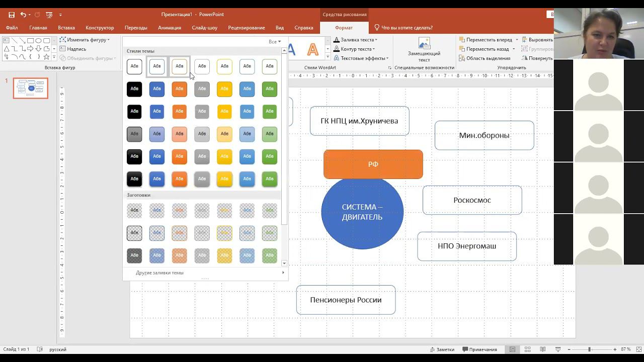Select the ГК НПЦ им.Хруничева shape

pyautogui.click(x=359, y=121)
